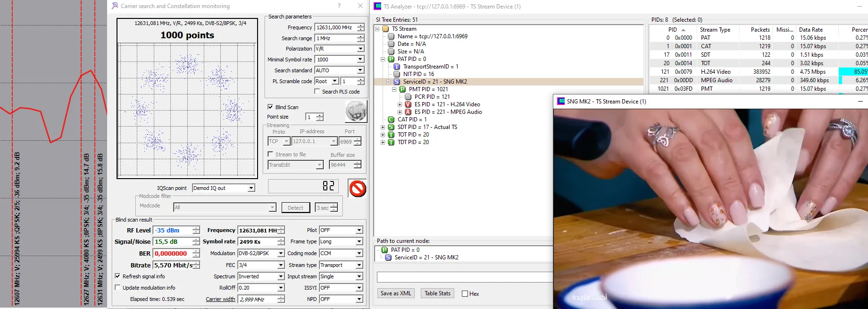Click the red stop scan icon

coord(358,189)
